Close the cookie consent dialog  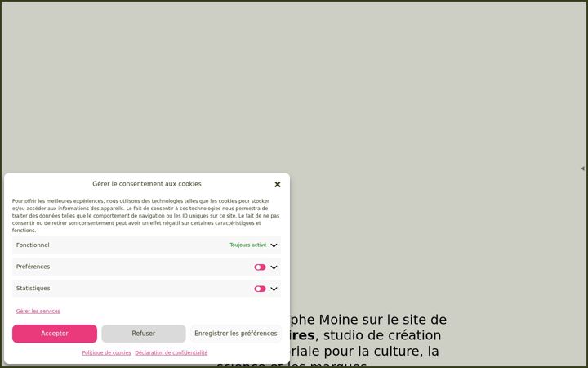tap(278, 184)
